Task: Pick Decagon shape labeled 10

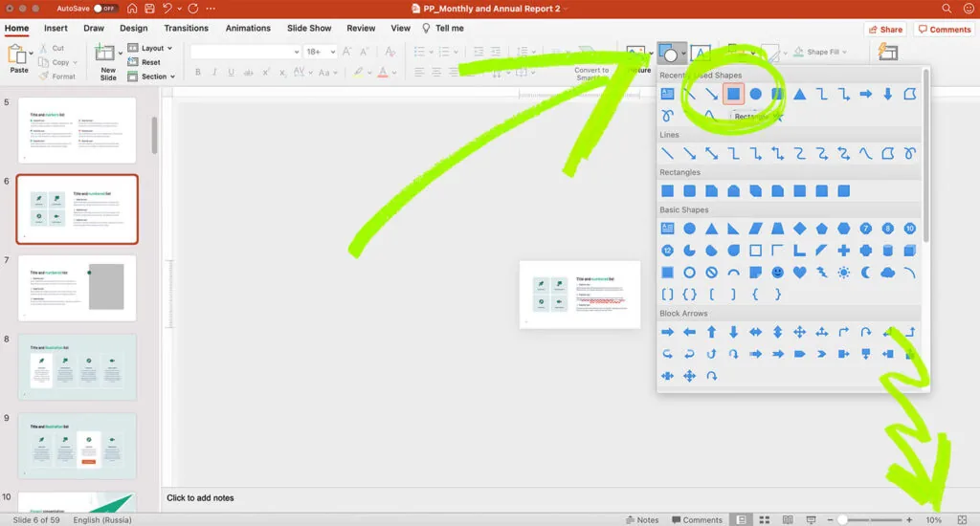Action: click(x=909, y=229)
